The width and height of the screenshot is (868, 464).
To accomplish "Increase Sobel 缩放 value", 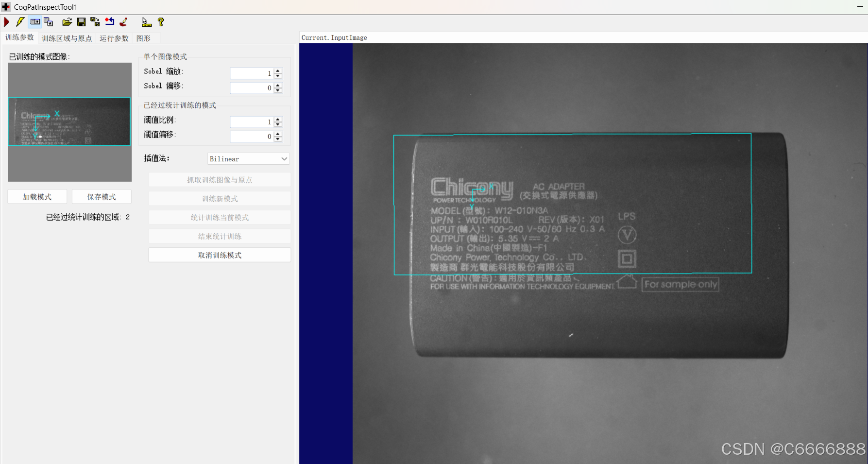I will 278,71.
